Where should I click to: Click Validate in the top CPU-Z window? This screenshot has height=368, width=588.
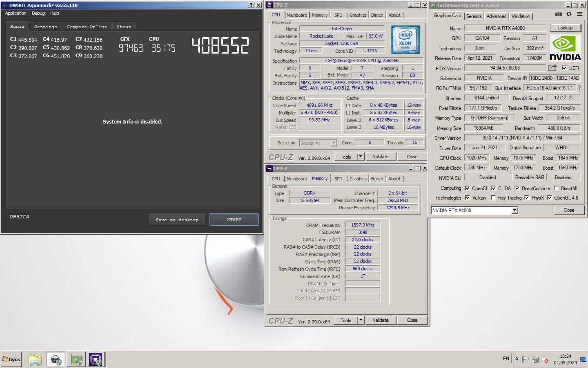pyautogui.click(x=381, y=157)
